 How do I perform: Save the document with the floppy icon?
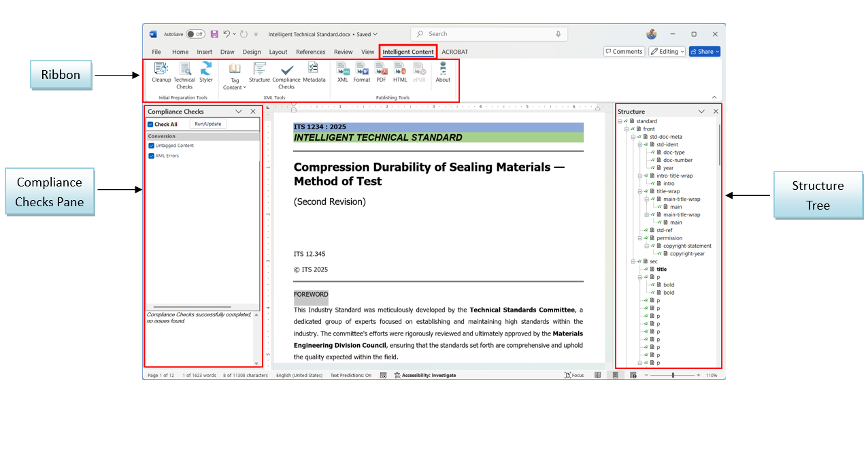click(x=214, y=34)
